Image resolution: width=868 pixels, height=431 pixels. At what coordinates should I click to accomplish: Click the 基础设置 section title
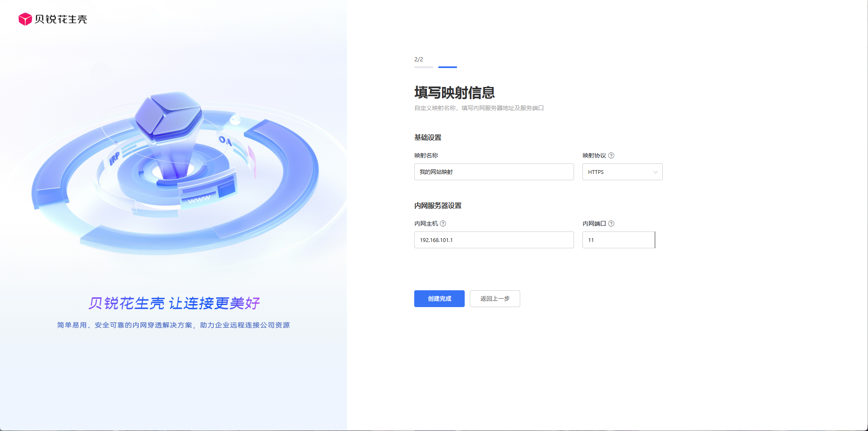(x=428, y=137)
